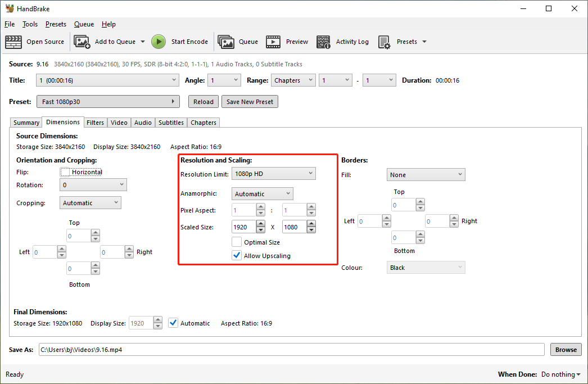Click the Scaled Size height field 1080

295,227
